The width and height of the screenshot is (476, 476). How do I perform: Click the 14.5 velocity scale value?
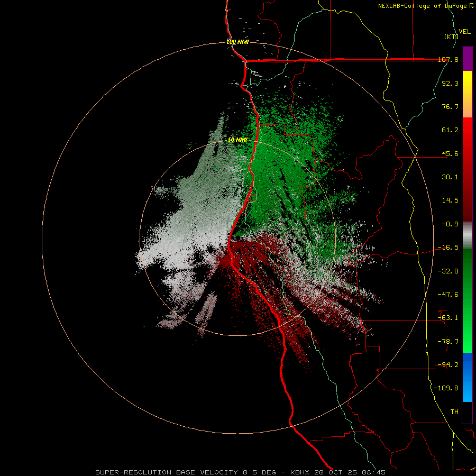pyautogui.click(x=450, y=200)
